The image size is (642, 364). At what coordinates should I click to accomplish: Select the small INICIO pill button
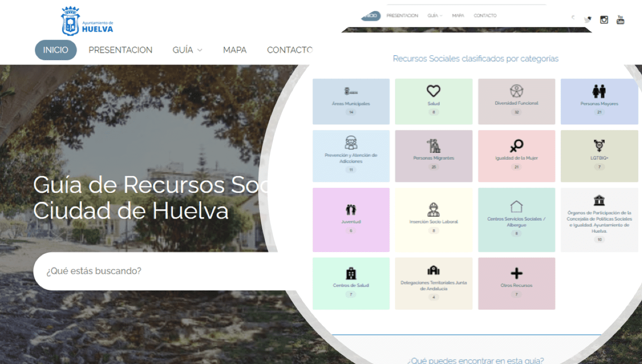point(371,16)
